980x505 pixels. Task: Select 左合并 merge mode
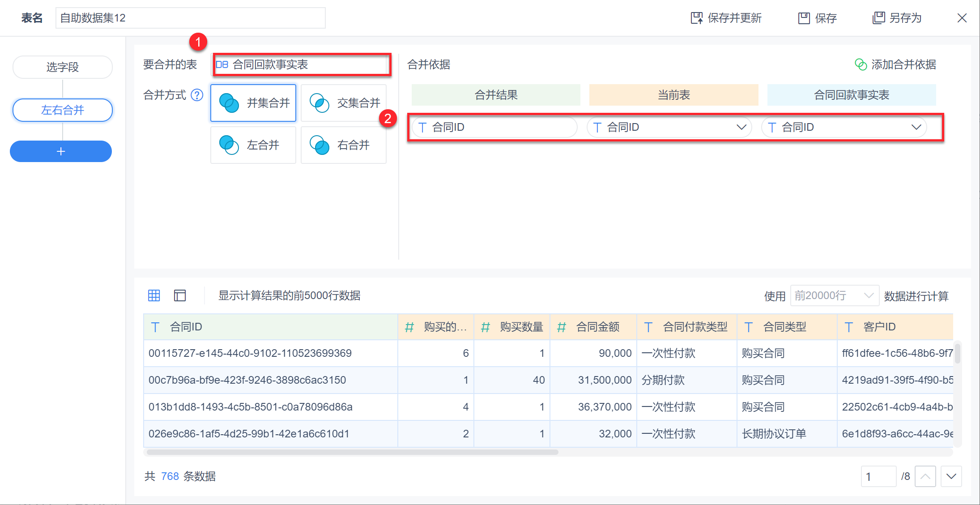point(253,145)
